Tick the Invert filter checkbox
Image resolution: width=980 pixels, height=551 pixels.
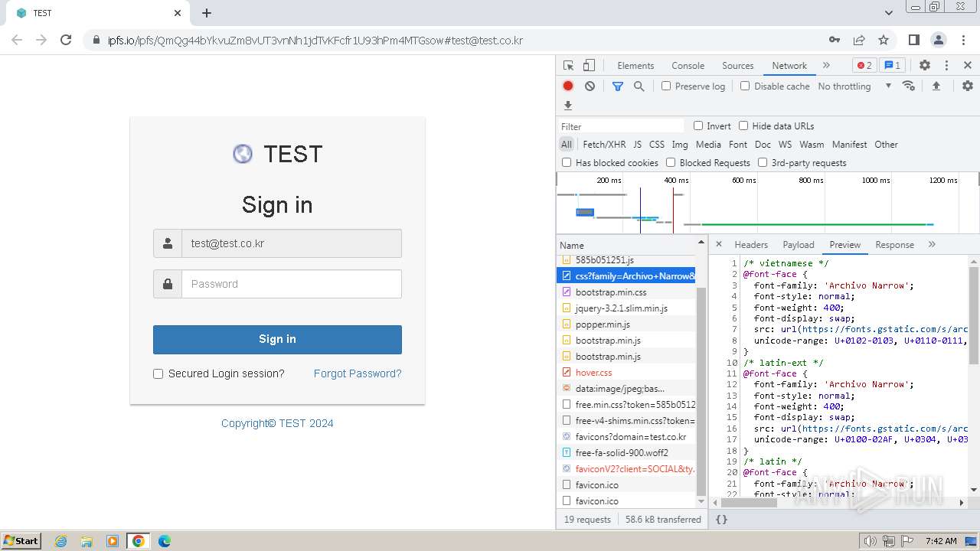coord(698,126)
